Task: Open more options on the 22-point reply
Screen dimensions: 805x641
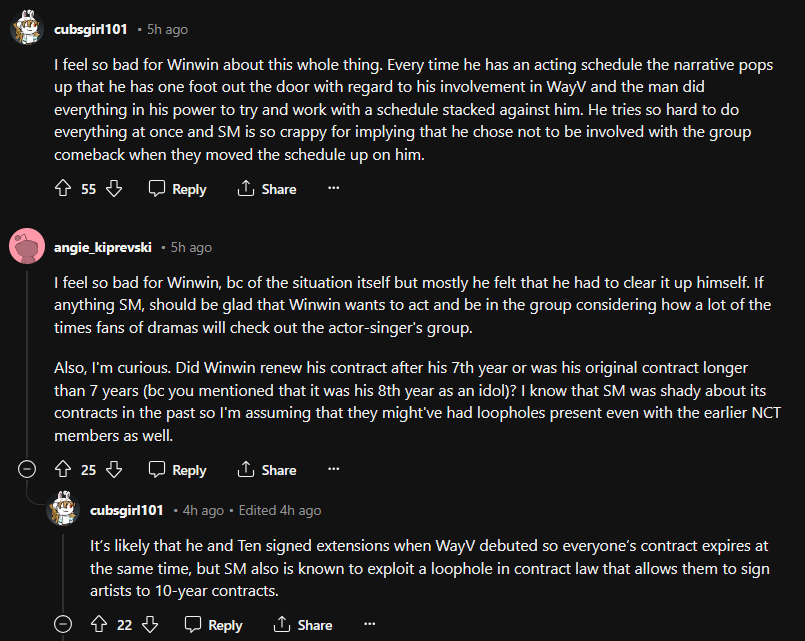Action: click(x=370, y=625)
